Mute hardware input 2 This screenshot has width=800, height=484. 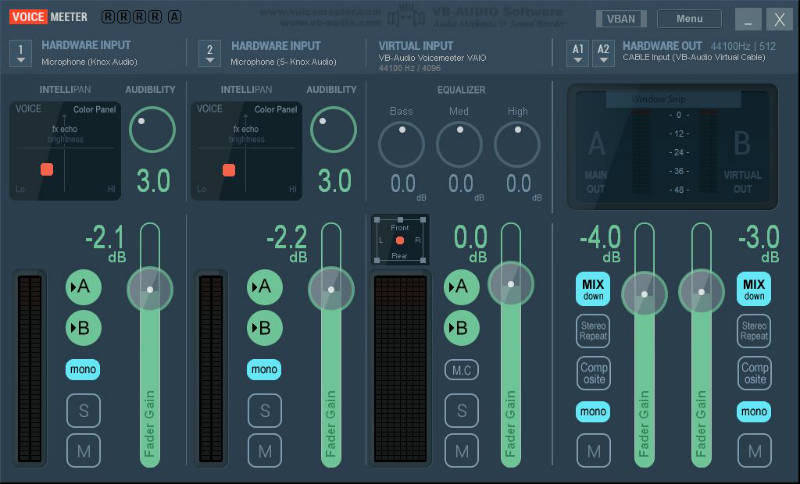coord(265,451)
